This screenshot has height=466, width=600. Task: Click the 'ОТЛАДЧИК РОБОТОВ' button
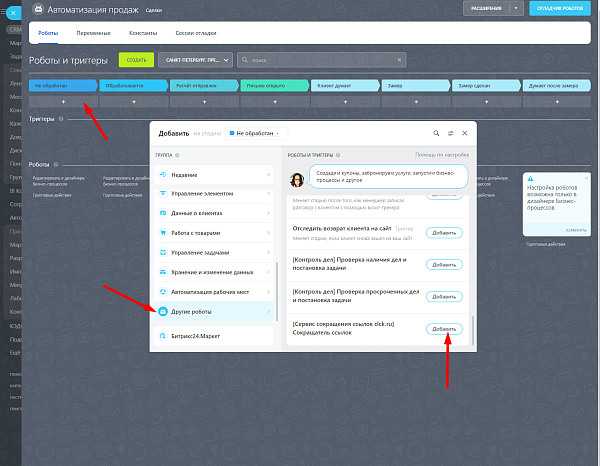click(560, 8)
